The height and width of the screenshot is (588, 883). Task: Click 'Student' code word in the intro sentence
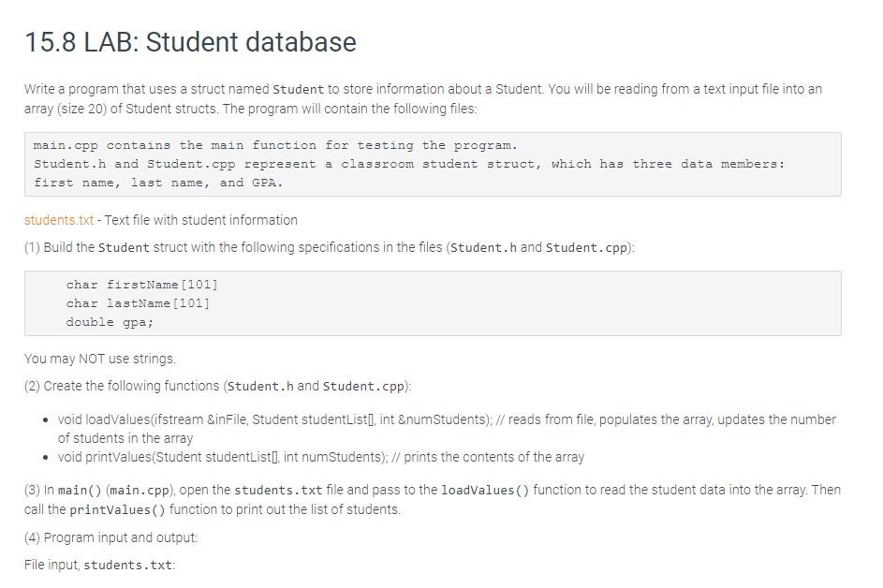298,90
